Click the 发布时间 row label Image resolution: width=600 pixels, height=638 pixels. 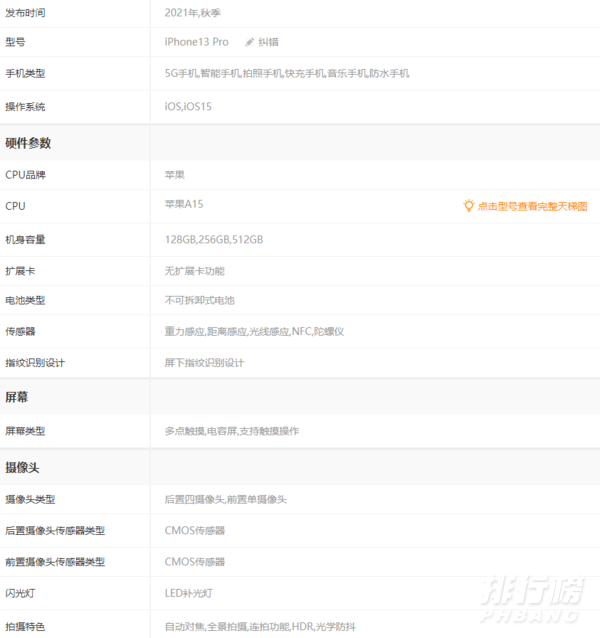[25, 13]
